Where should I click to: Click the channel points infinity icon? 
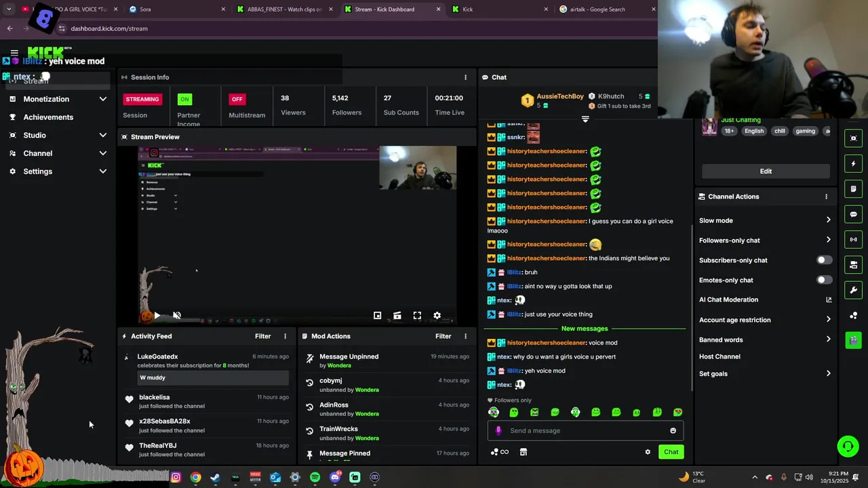click(500, 452)
